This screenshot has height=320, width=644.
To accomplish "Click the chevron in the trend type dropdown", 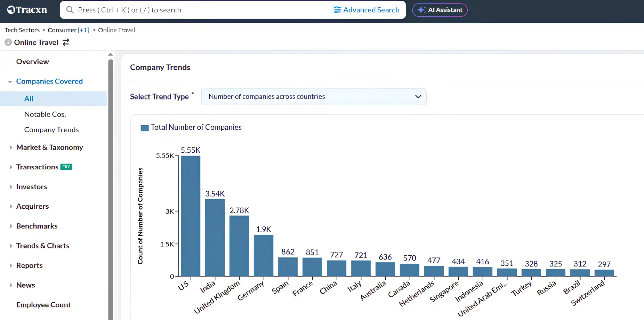I will point(418,97).
